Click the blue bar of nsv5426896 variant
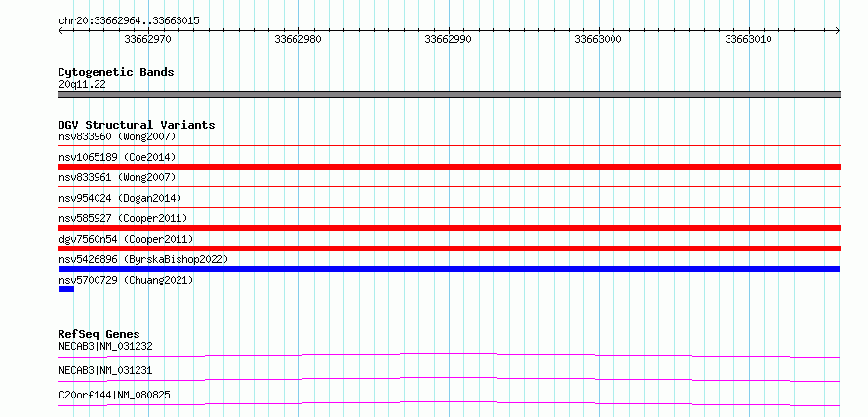 449,269
